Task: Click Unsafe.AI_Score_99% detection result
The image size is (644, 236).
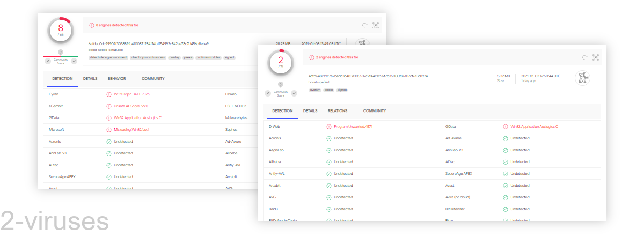Action: click(131, 106)
